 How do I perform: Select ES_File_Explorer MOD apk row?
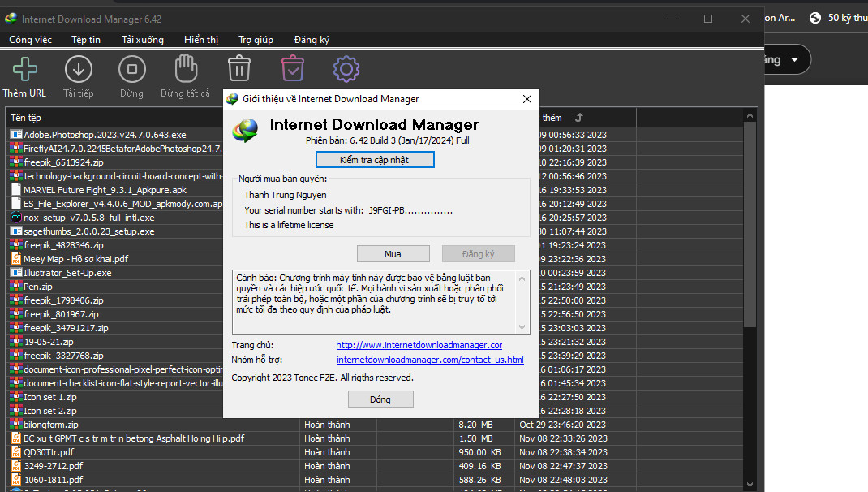pyautogui.click(x=122, y=203)
